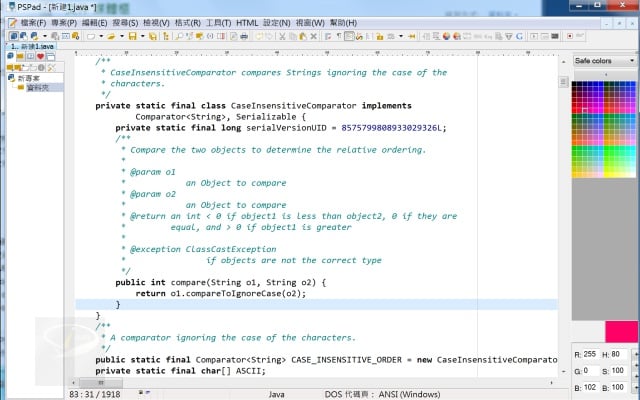Click the vertical scrollbar of the editor
The image size is (640, 400).
(x=563, y=200)
